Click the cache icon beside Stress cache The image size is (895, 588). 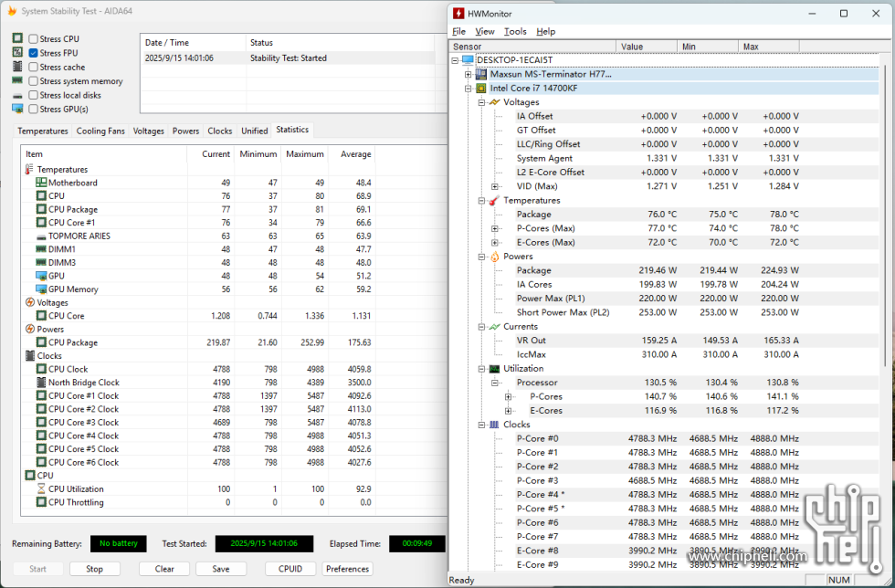pos(17,67)
